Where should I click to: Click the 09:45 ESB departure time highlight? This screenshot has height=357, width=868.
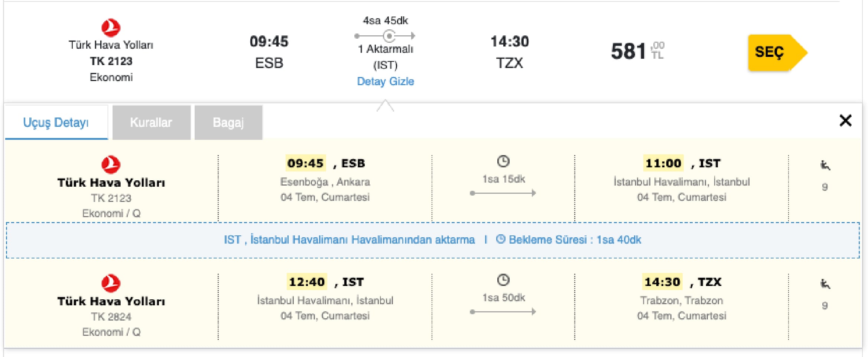[x=306, y=163]
